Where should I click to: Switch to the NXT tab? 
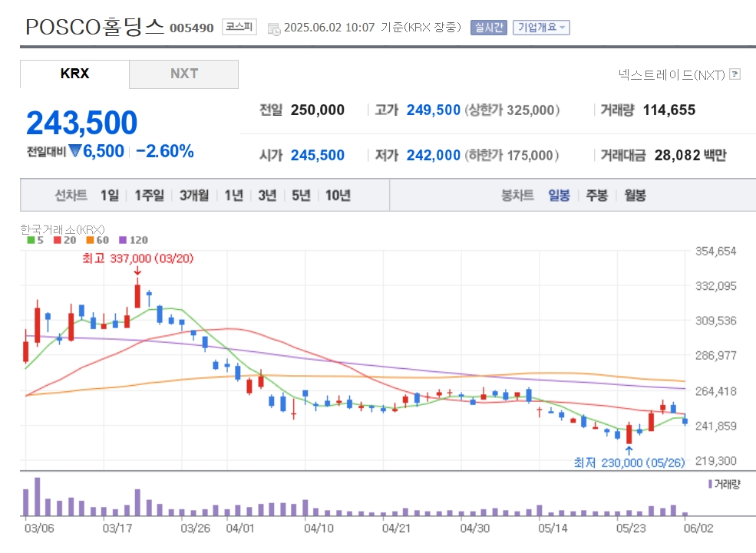tap(183, 74)
